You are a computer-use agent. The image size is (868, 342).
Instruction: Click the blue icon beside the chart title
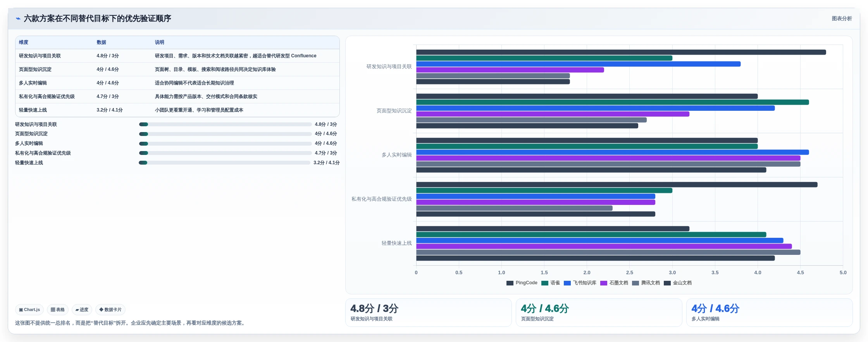pyautogui.click(x=18, y=18)
